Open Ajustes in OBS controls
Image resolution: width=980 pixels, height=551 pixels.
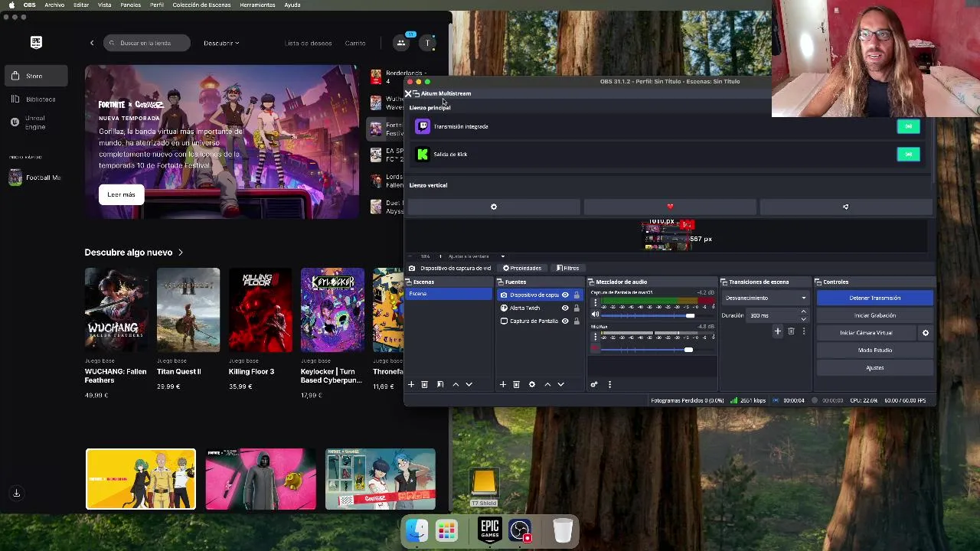pos(875,367)
